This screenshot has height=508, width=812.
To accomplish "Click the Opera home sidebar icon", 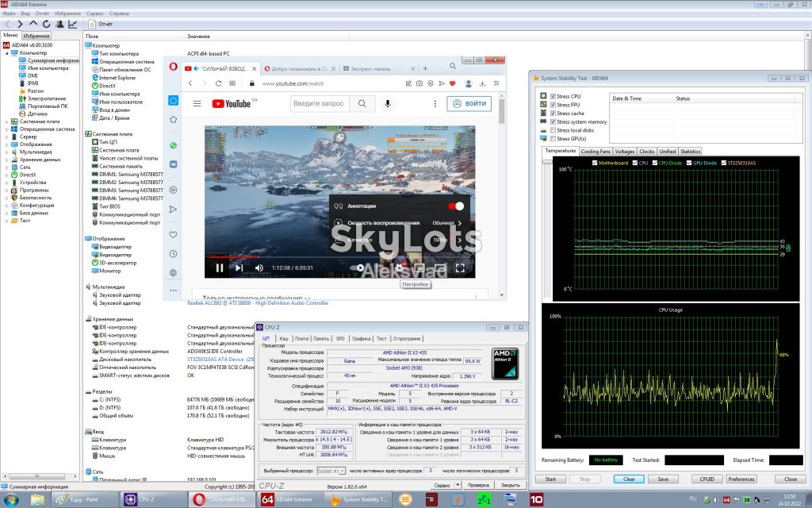I will click(x=174, y=100).
